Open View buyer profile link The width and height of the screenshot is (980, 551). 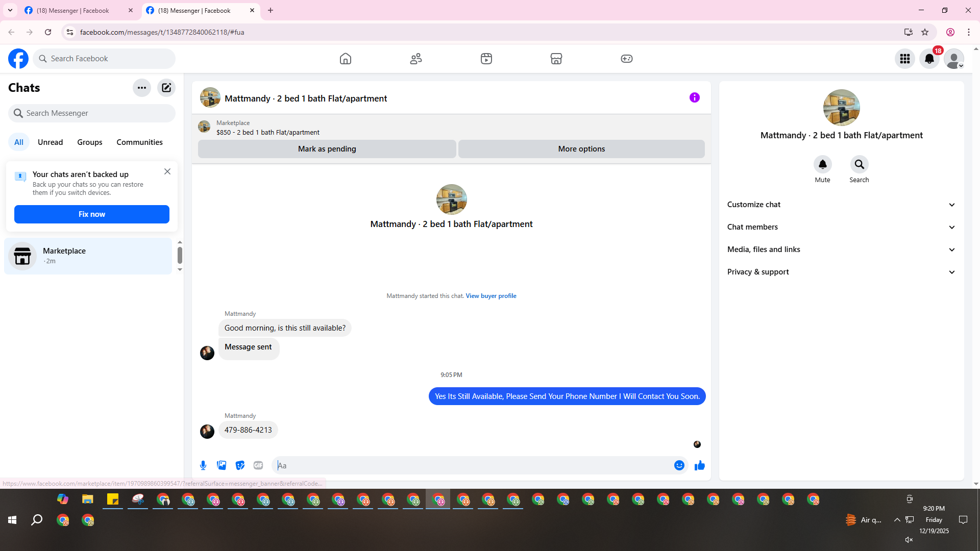[x=491, y=296]
